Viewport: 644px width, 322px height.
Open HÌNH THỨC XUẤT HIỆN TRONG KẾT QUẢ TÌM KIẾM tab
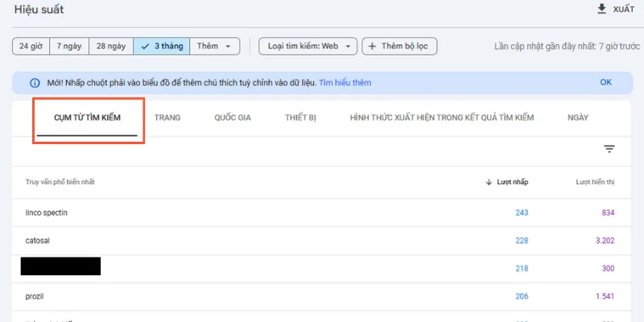(442, 118)
